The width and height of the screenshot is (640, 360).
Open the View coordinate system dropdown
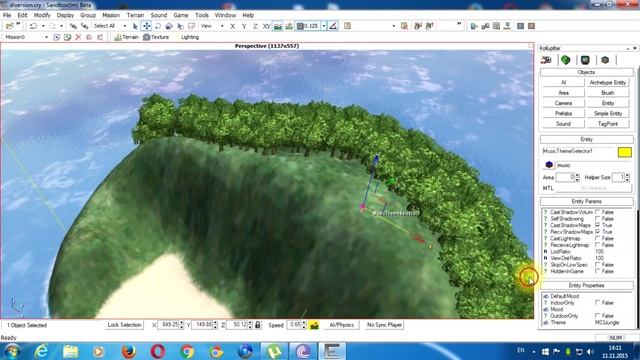point(222,26)
